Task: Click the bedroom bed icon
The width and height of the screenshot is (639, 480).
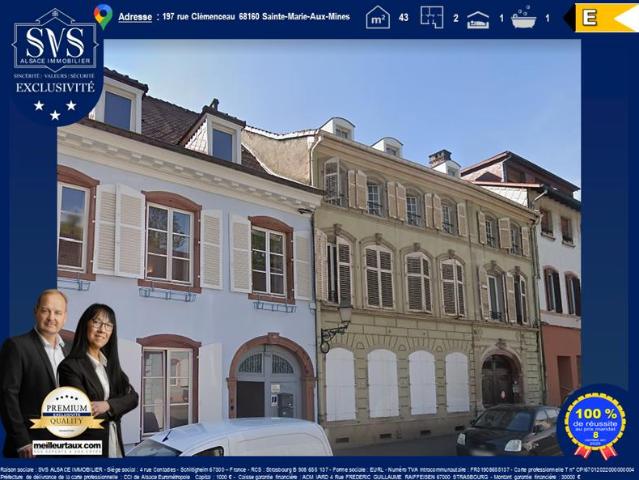Action: coord(478,20)
